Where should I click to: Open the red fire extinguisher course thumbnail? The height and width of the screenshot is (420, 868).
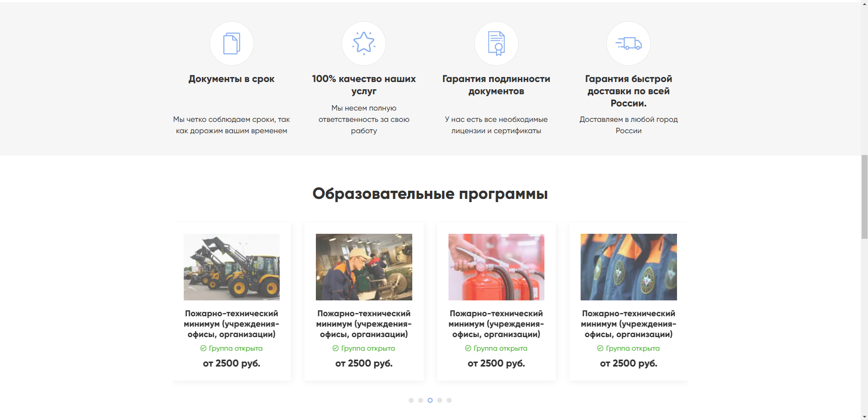[496, 267]
